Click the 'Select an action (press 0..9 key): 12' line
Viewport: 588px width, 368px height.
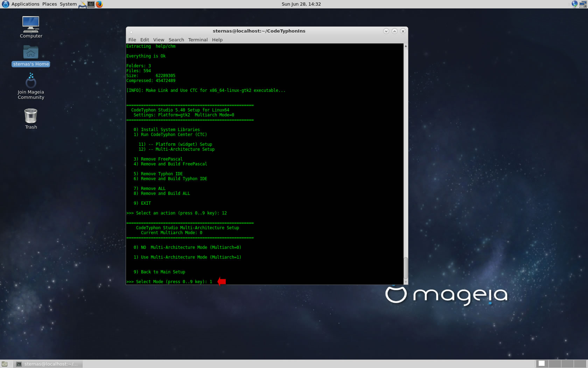176,213
